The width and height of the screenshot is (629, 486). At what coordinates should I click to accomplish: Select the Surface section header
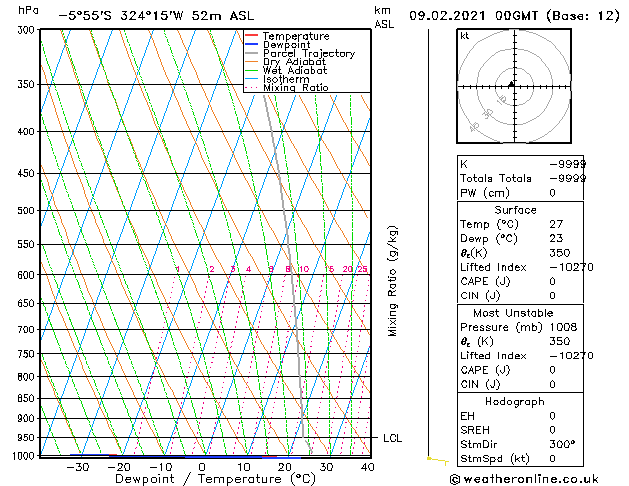pos(515,210)
